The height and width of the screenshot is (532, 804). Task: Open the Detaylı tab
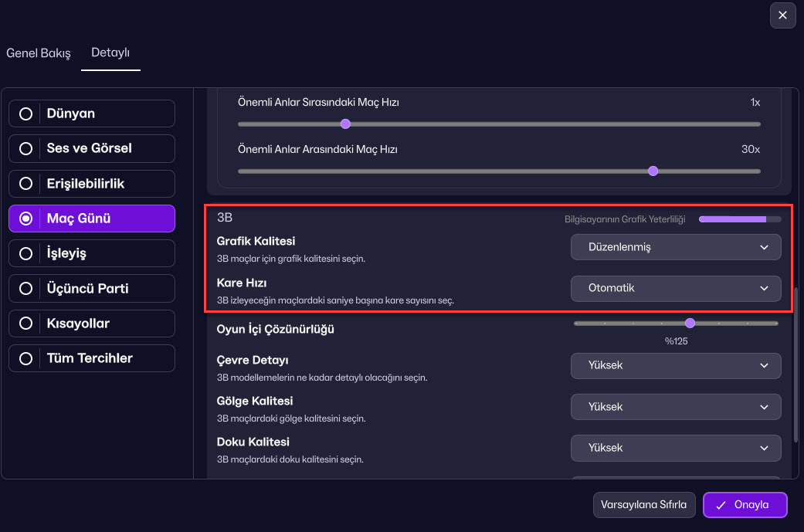click(x=110, y=53)
